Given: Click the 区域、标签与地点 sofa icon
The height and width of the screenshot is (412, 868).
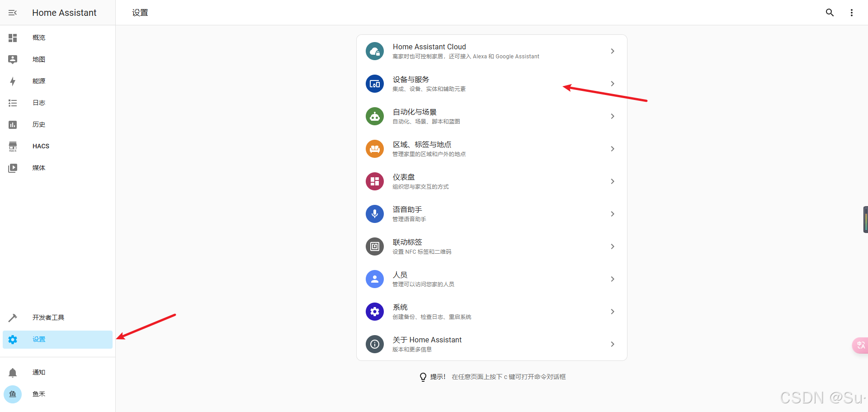Looking at the screenshot, I should coord(375,149).
